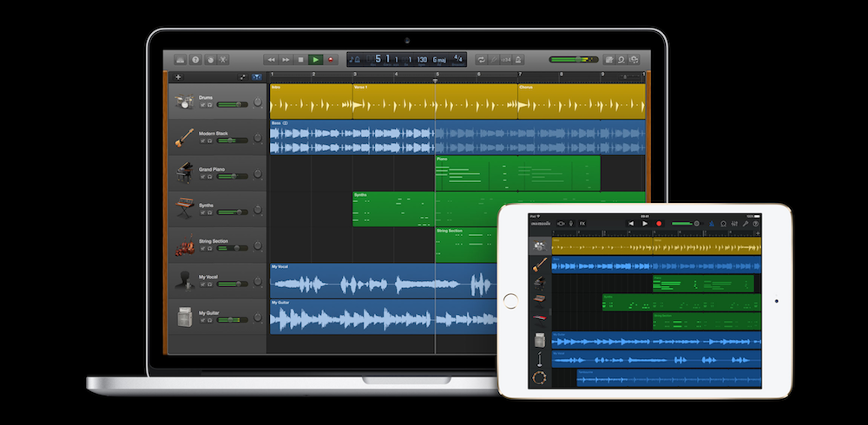The height and width of the screenshot is (425, 868).
Task: Select the Grand Piano track icon
Action: 184,173
